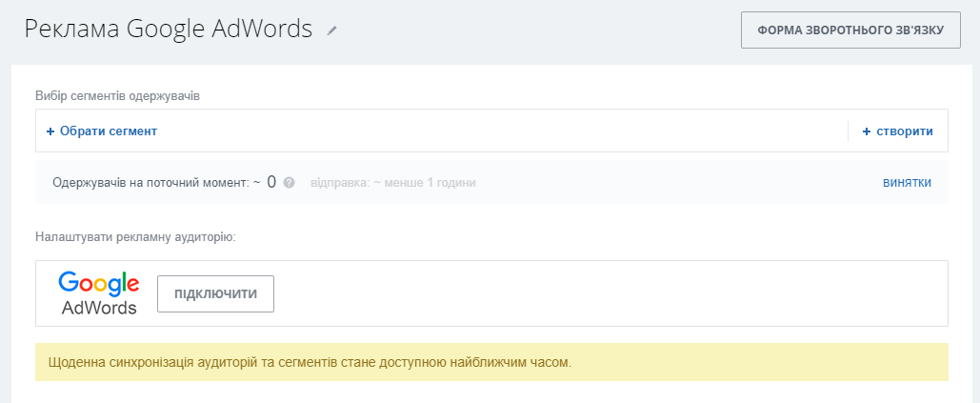Click the pencil icon to edit title
Image resolution: width=980 pixels, height=403 pixels.
pyautogui.click(x=331, y=30)
